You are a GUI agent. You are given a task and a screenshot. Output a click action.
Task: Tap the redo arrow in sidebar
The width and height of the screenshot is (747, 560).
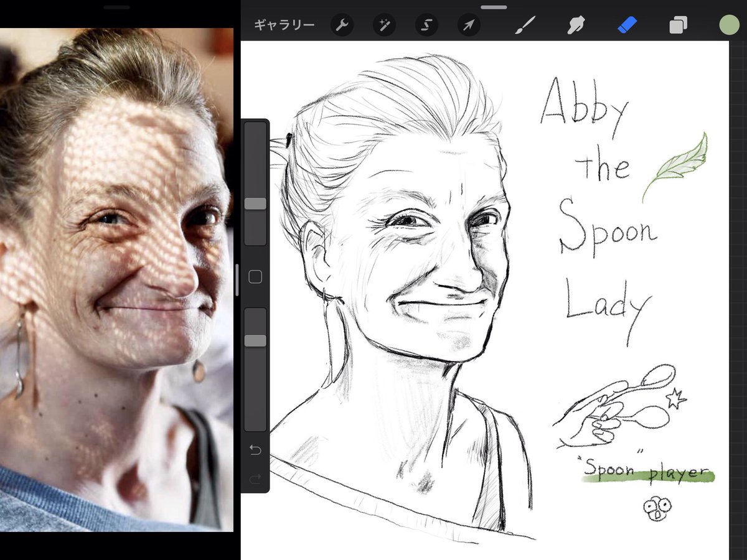(x=255, y=478)
